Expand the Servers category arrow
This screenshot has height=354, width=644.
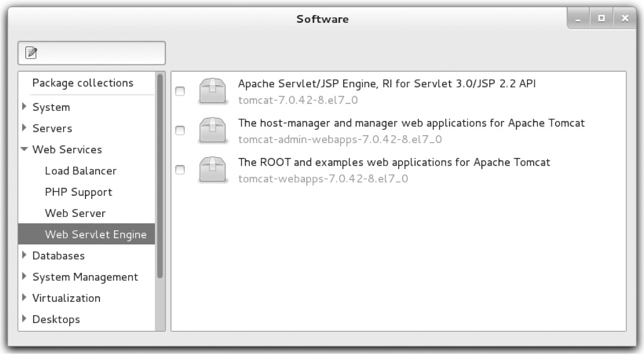pos(24,128)
